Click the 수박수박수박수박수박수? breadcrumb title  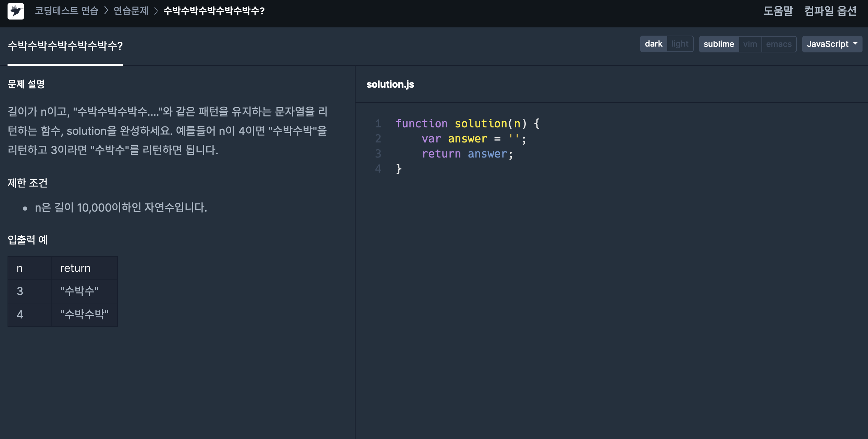coord(214,11)
